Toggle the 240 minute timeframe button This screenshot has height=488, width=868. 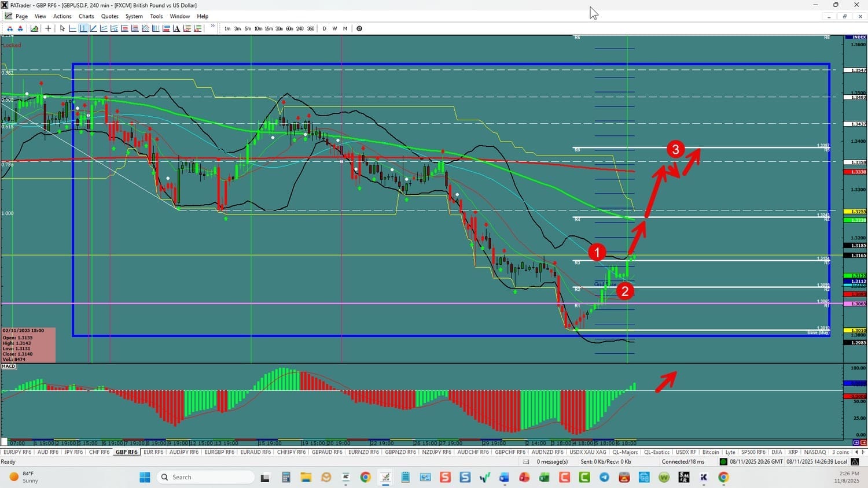(x=300, y=28)
